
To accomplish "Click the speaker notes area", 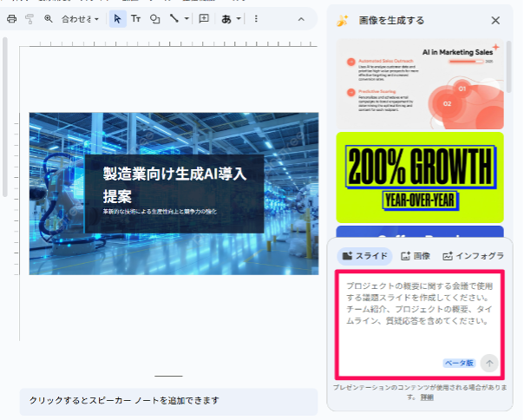I will click(168, 401).
